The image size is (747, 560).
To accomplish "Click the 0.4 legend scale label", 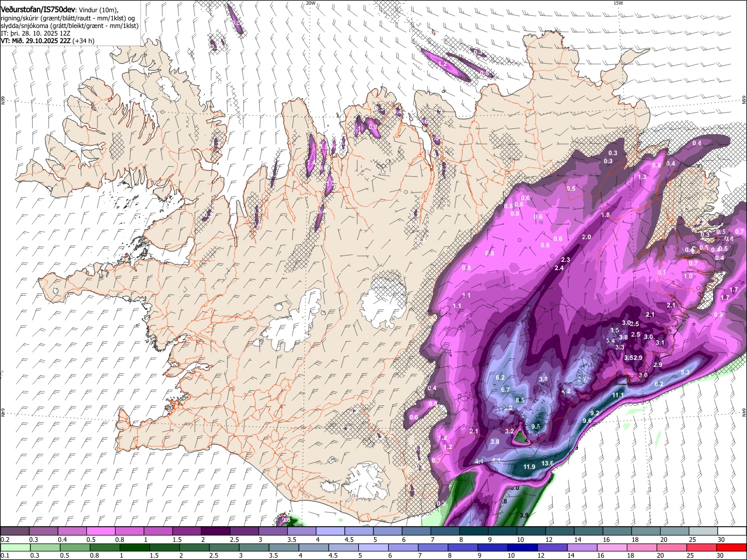I will [x=62, y=540].
